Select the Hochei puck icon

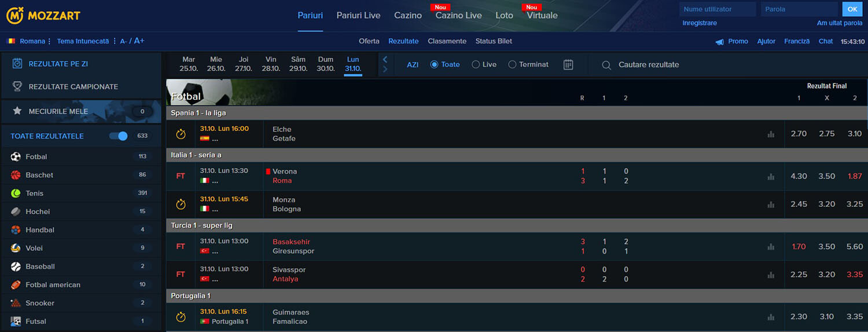(16, 211)
